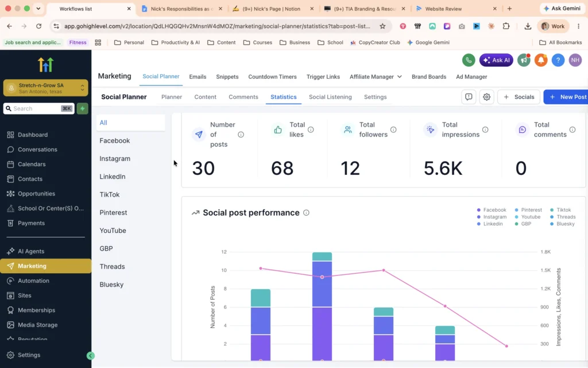Toggle Facebook series in chart legend
The image size is (588, 368).
coord(492,210)
